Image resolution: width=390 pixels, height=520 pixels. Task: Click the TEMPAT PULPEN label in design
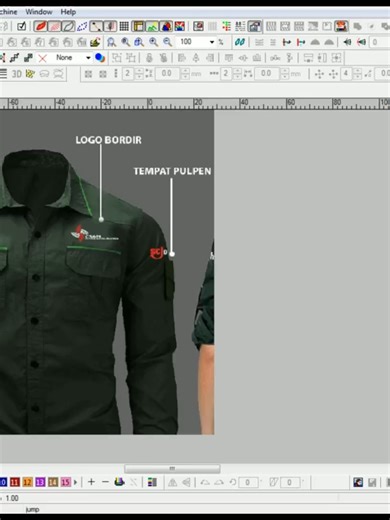[x=172, y=171]
